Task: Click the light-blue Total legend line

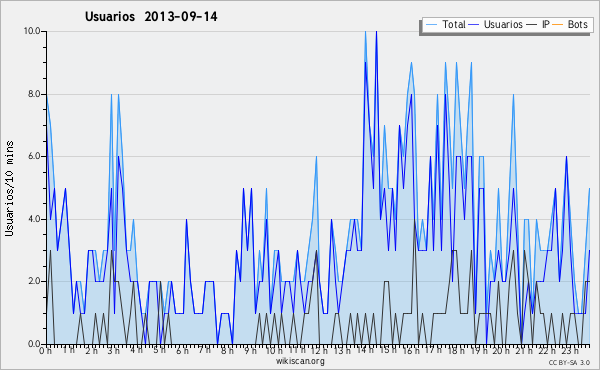Action: click(x=431, y=25)
